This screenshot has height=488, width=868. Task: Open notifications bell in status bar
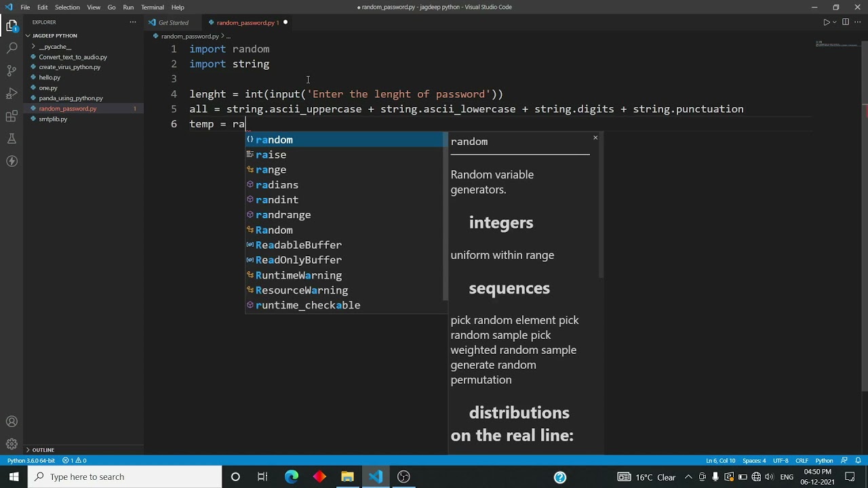(x=859, y=461)
